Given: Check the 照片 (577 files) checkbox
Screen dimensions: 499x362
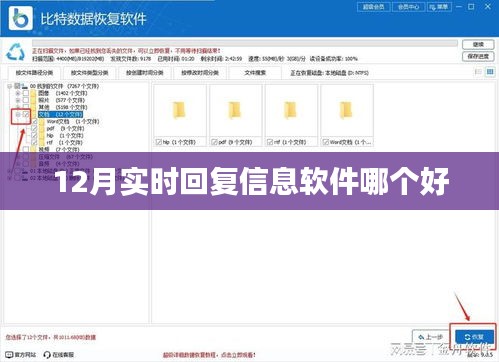Looking at the screenshot, I should click(26, 100).
